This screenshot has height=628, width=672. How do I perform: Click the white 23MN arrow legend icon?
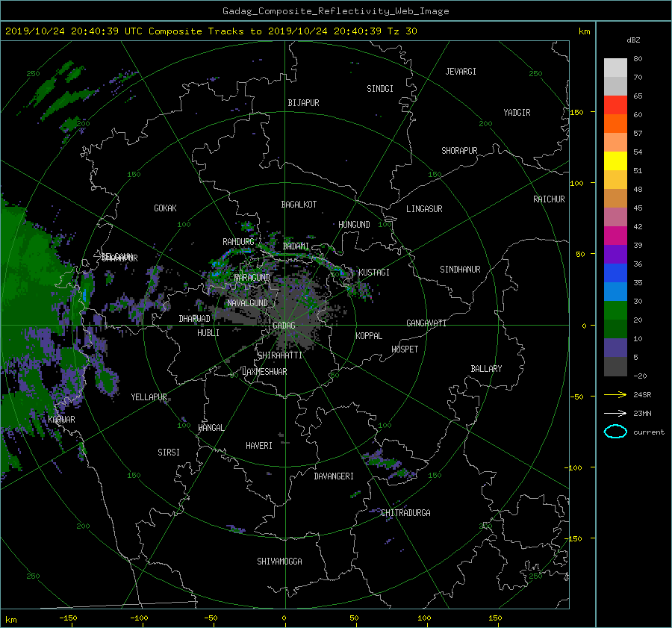[615, 413]
